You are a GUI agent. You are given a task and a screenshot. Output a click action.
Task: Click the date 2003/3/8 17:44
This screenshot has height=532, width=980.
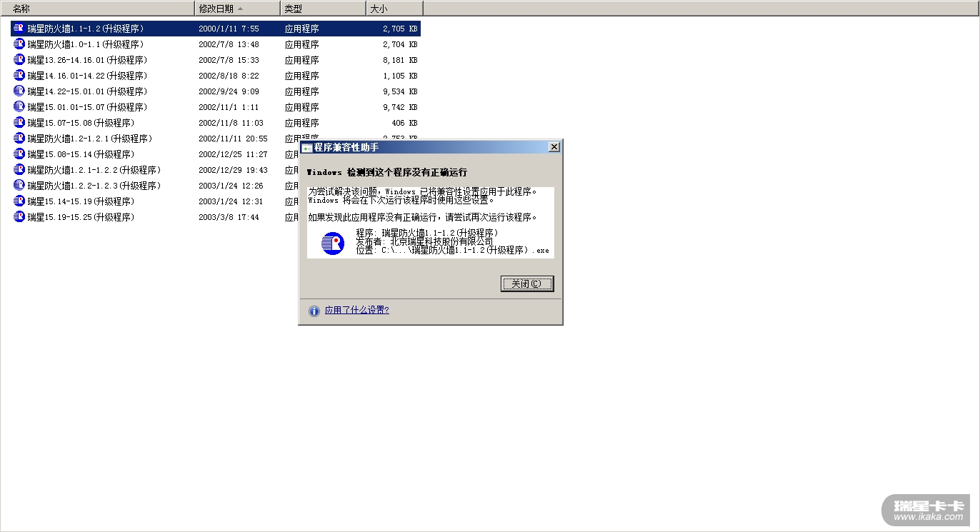tap(229, 218)
